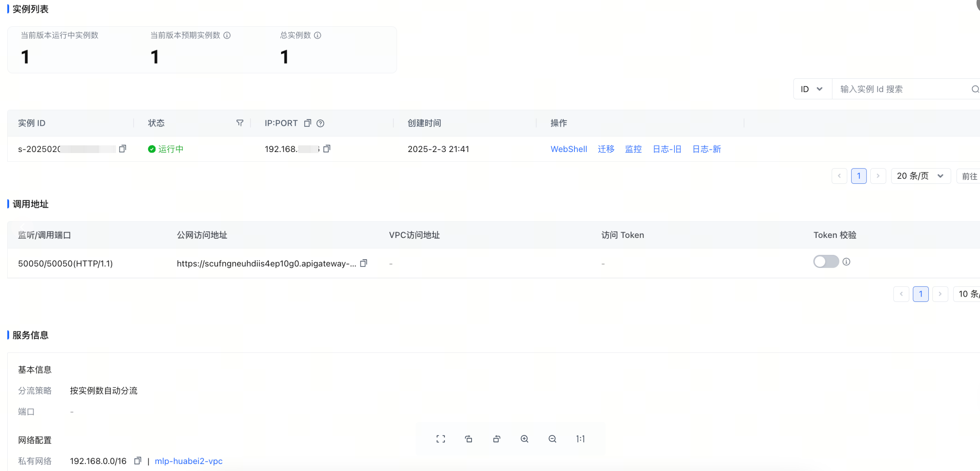Reset image to 1:1 scale
980x471 pixels.
[x=580, y=439]
